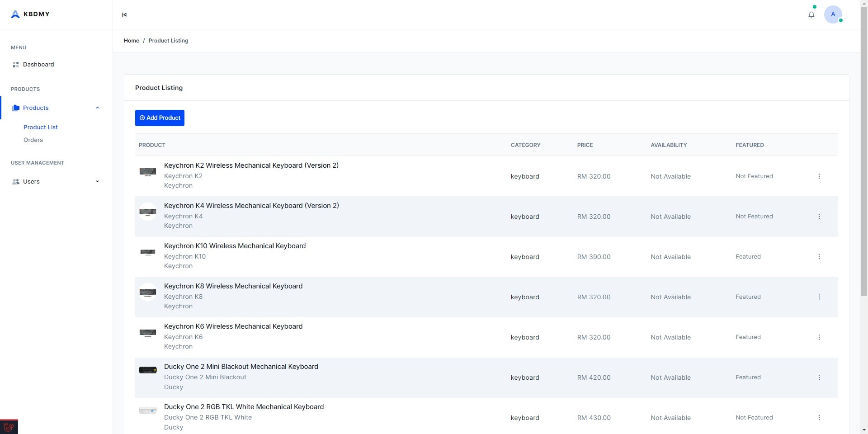Click the KBDMY logo icon
The image size is (868, 434).
pos(15,14)
